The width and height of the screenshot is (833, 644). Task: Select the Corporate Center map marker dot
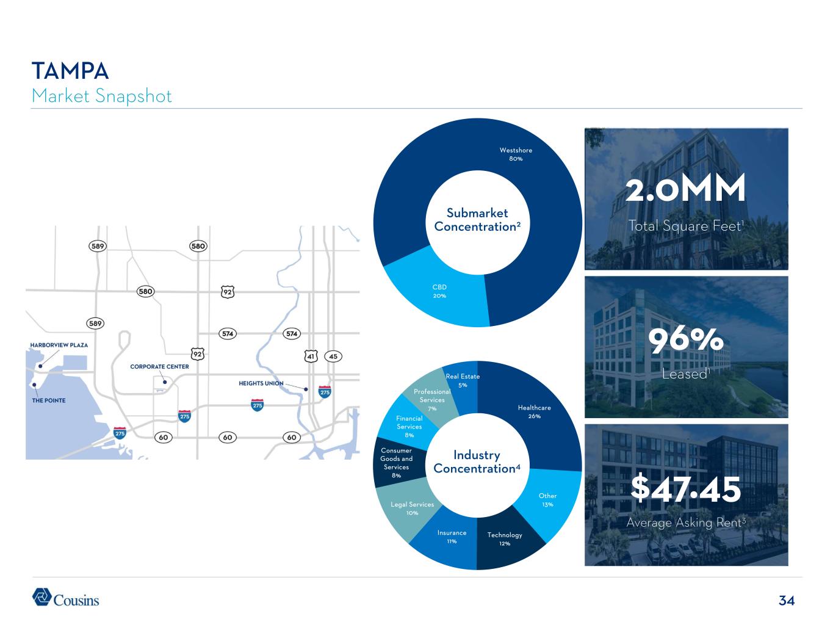coord(165,382)
